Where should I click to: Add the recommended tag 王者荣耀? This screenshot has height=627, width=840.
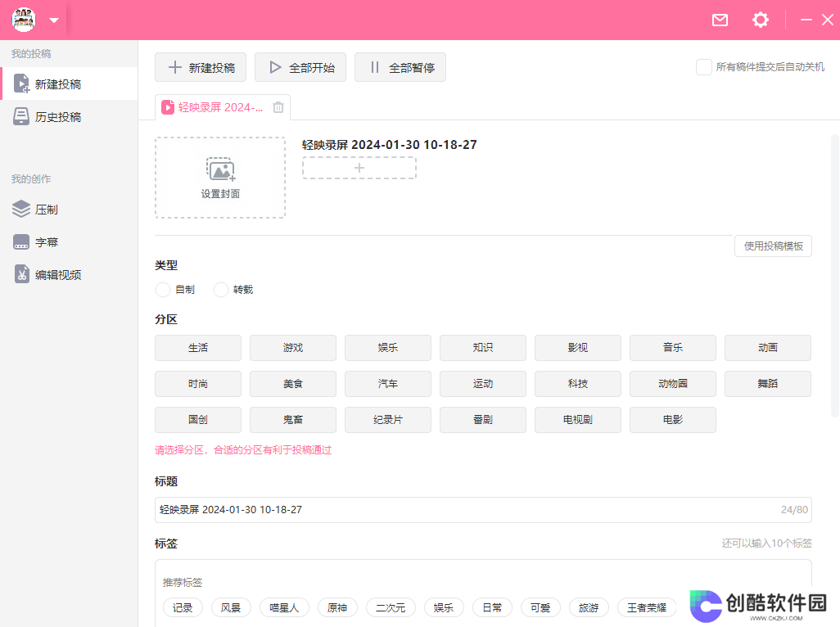click(x=647, y=607)
